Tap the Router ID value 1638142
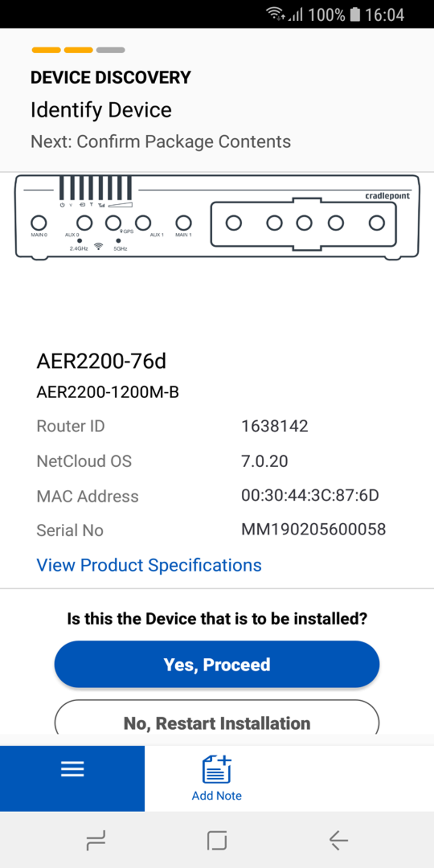Image resolution: width=434 pixels, height=868 pixels. pos(274,426)
